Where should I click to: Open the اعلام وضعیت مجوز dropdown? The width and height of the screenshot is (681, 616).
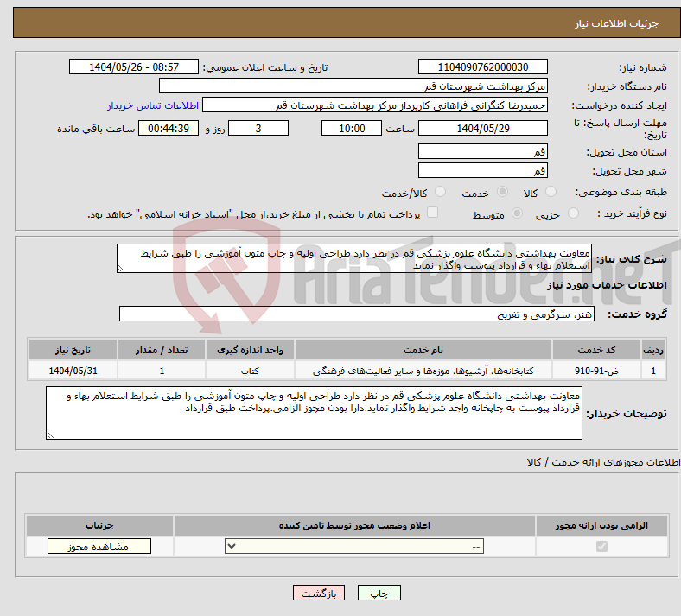(x=354, y=546)
